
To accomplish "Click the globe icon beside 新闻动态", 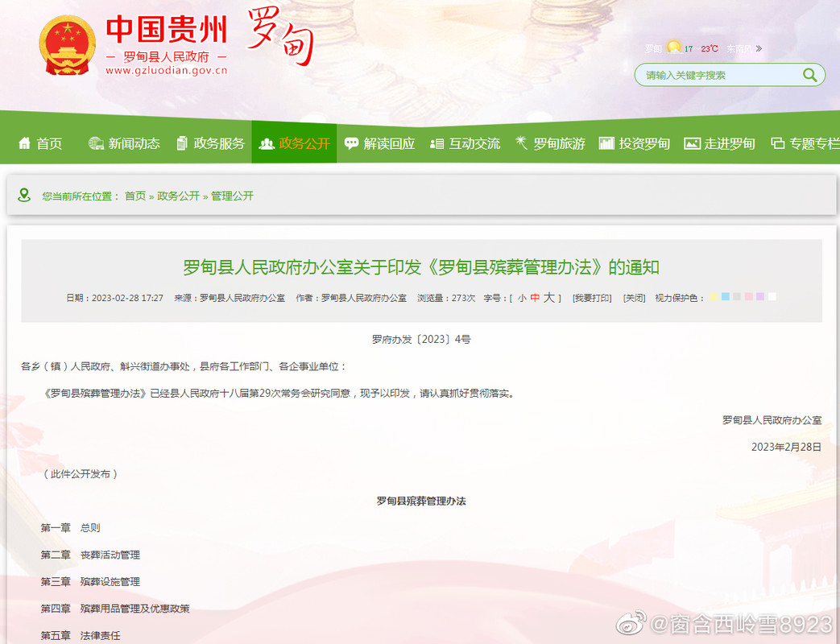I will click(96, 143).
